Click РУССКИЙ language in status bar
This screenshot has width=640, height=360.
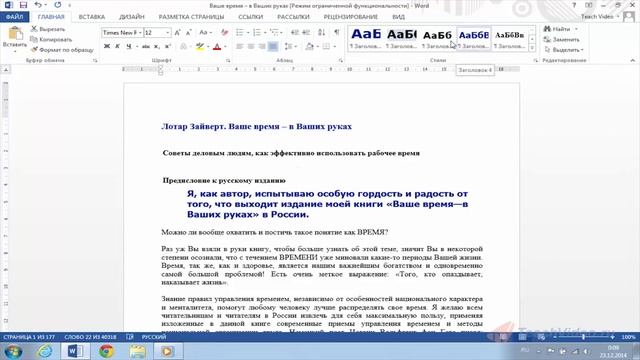coord(154,337)
